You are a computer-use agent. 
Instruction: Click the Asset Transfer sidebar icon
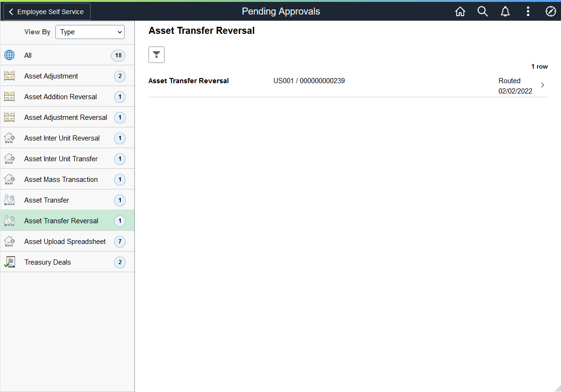pyautogui.click(x=9, y=200)
